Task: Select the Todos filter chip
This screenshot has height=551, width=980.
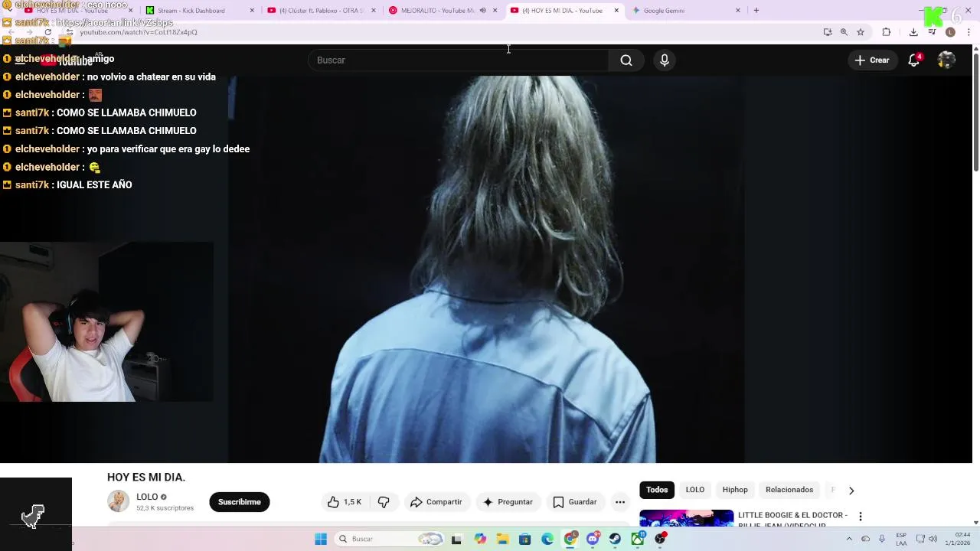Action: coord(657,490)
